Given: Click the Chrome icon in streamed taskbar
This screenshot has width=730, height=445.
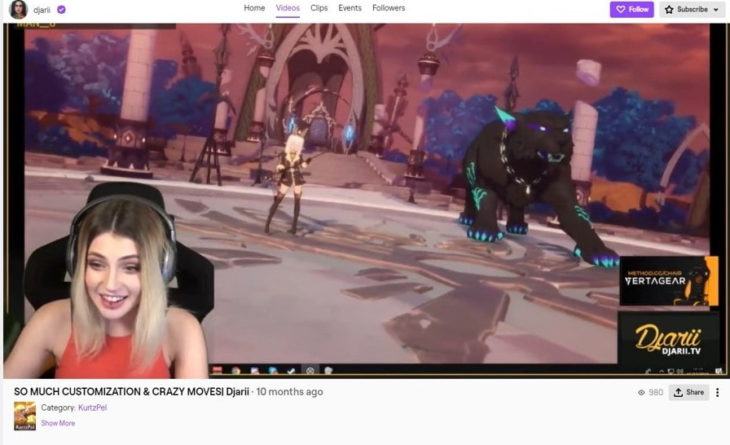Looking at the screenshot, I should click(236, 371).
